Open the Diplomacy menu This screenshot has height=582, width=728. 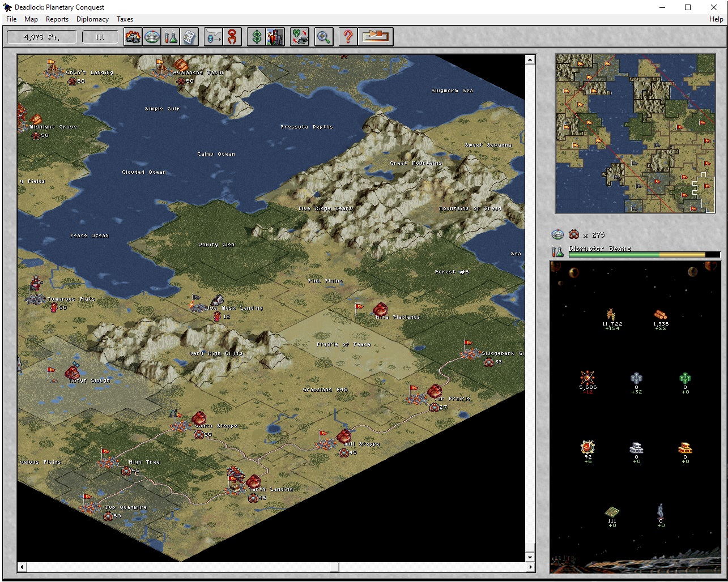tap(92, 19)
